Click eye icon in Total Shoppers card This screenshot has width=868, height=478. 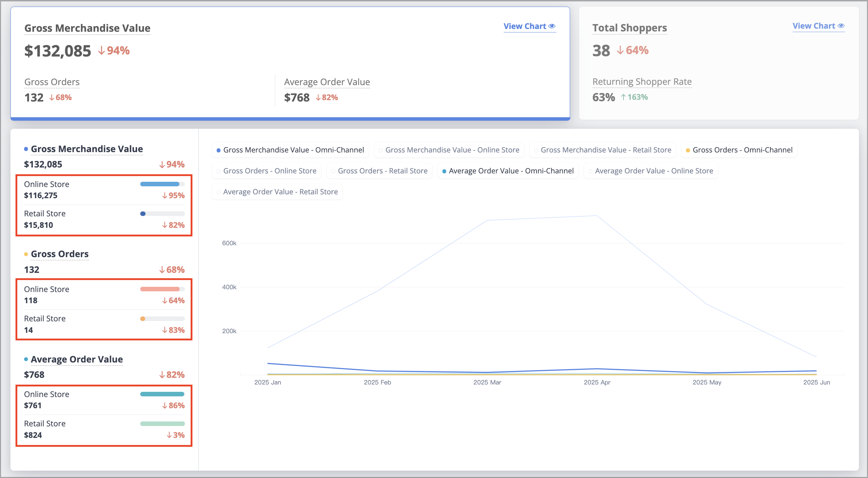pos(841,26)
